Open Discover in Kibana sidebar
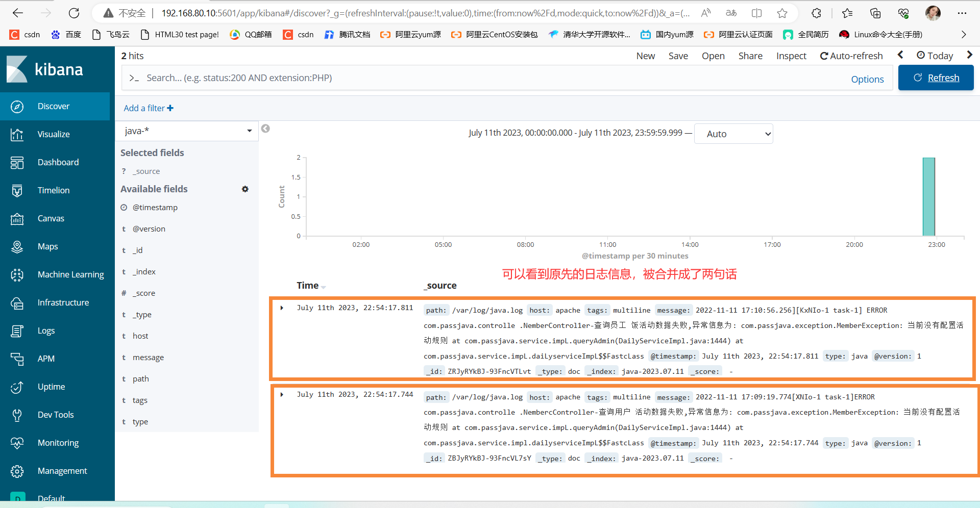Image resolution: width=980 pixels, height=508 pixels. 55,106
